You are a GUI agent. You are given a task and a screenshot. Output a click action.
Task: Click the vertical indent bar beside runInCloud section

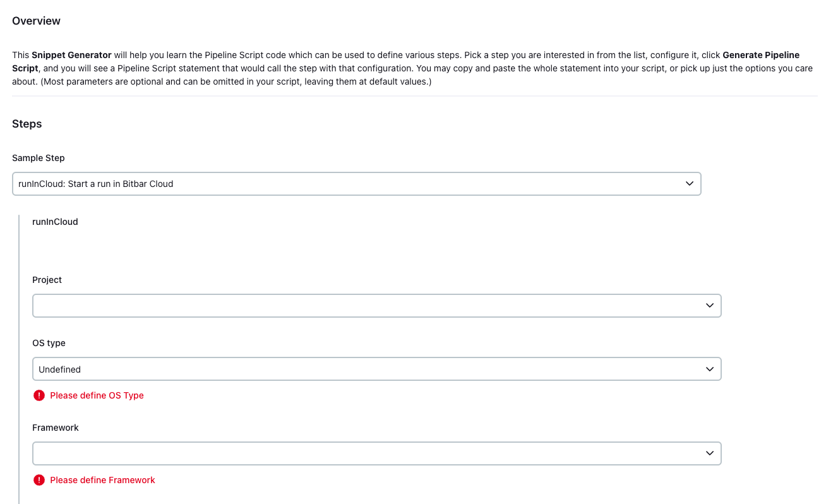point(21,354)
